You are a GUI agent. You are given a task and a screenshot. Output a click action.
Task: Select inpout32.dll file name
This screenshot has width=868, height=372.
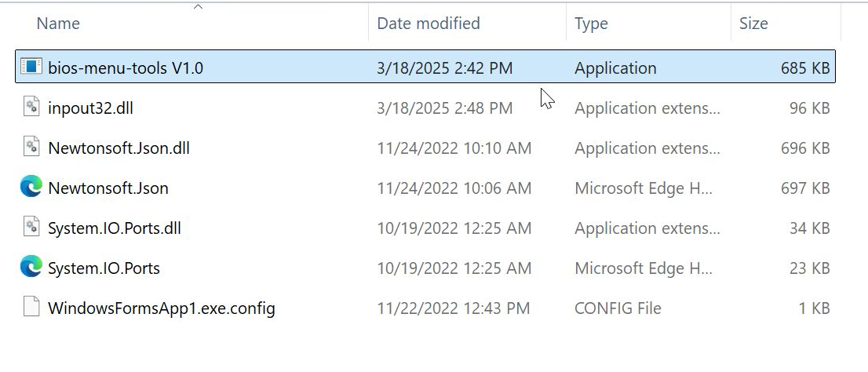click(x=90, y=108)
